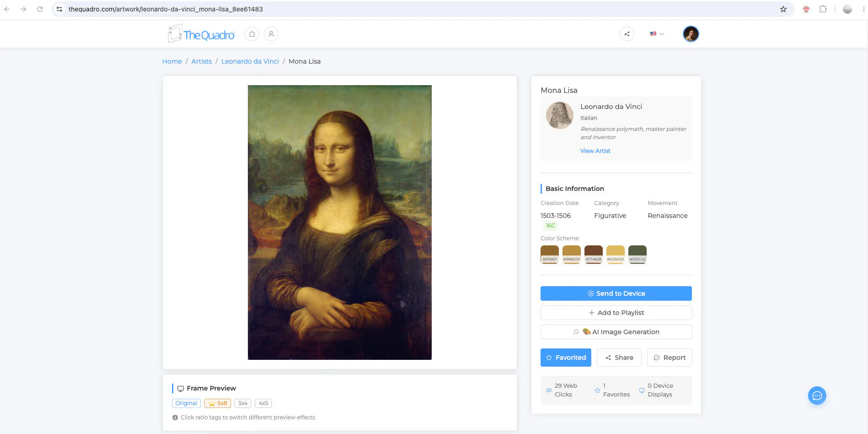Open the account avatar menu

tap(691, 34)
